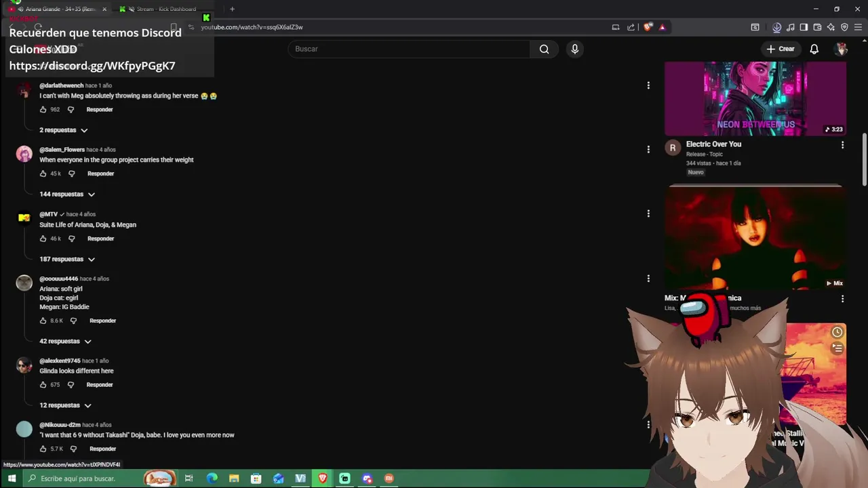Expand 187 respuestas under MTV comment
The width and height of the screenshot is (868, 488).
67,260
